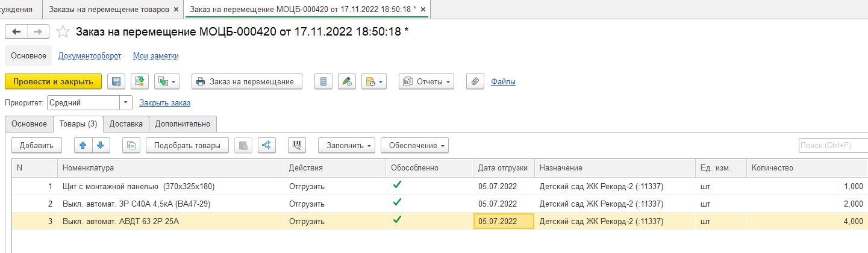Toggle Обособленно checkmark for АВДТ row
Viewport: 868px width, 253px height.
point(396,220)
